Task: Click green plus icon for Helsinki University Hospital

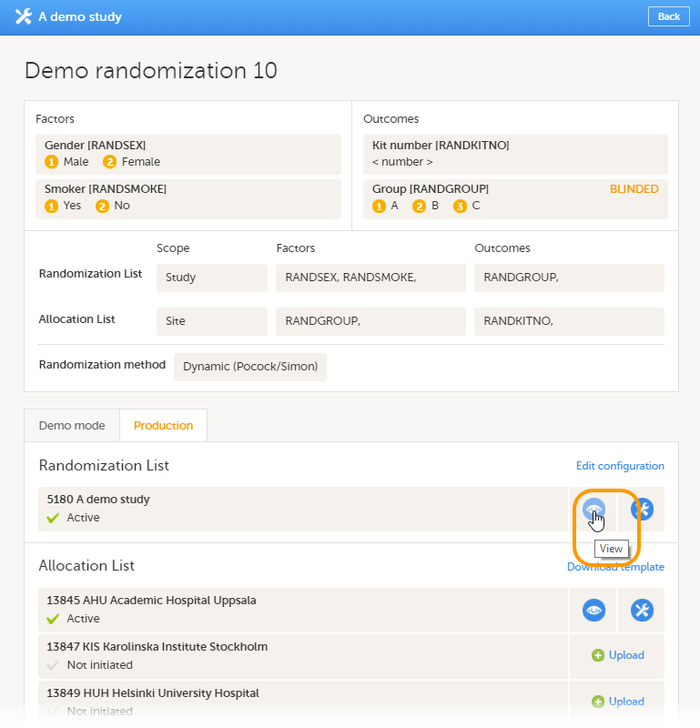Action: click(598, 702)
